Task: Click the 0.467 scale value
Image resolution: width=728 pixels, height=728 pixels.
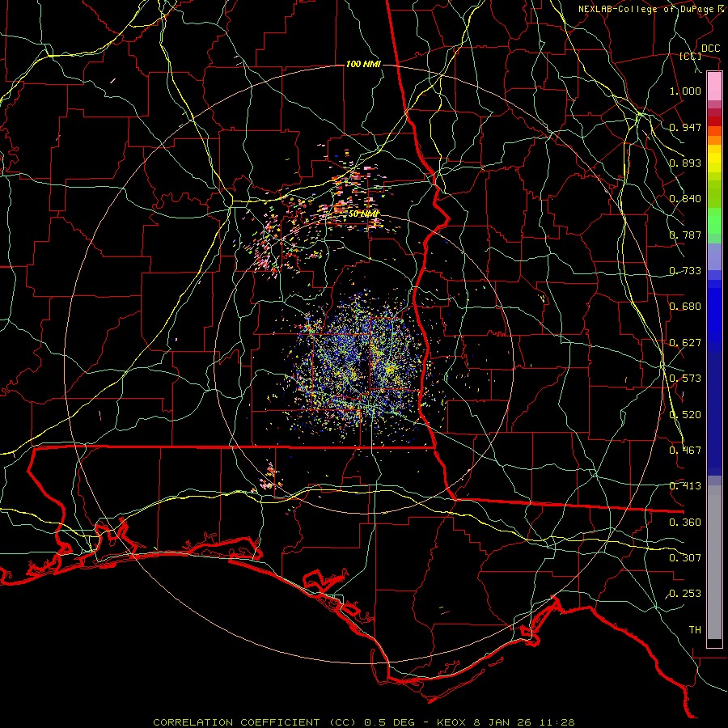Action: coord(685,451)
